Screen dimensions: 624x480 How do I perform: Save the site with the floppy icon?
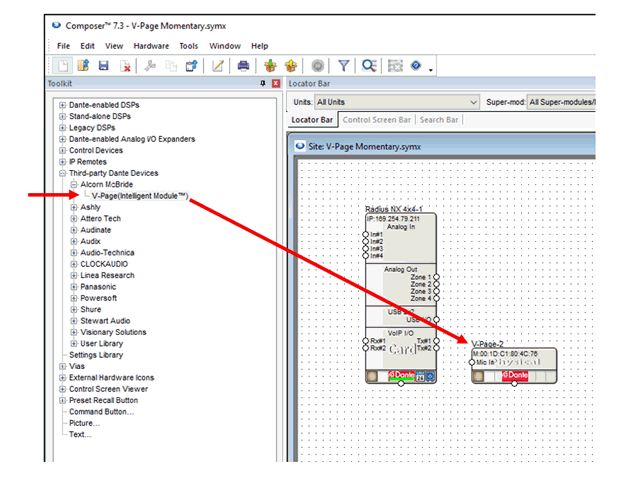[x=104, y=66]
